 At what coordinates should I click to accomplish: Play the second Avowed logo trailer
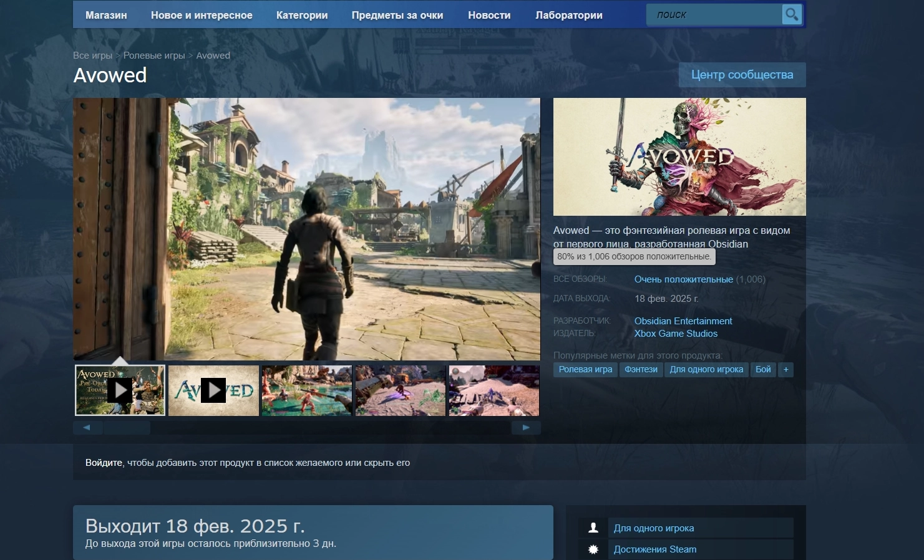(213, 390)
